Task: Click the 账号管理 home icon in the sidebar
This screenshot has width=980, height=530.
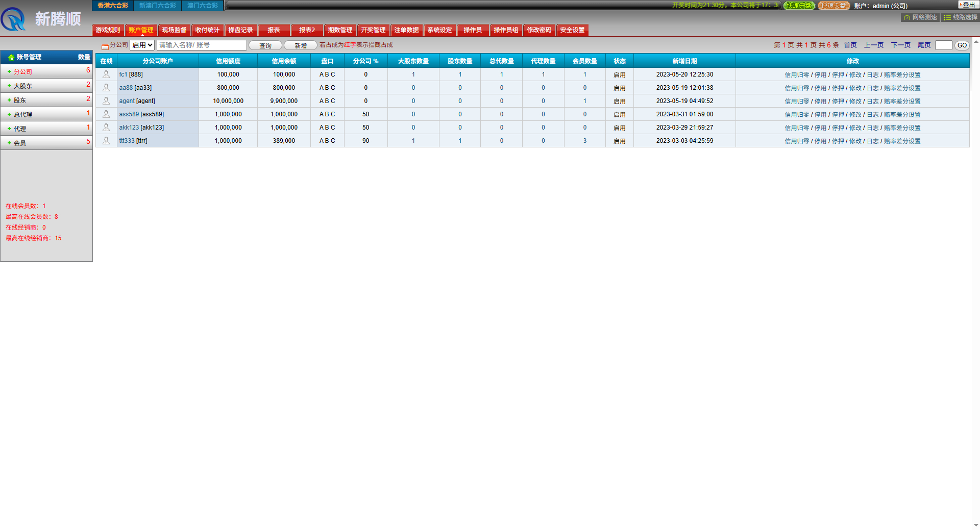Action: tap(11, 57)
